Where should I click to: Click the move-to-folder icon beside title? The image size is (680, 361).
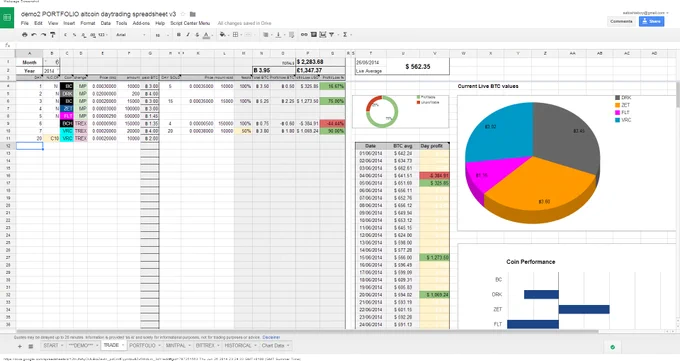(x=193, y=14)
